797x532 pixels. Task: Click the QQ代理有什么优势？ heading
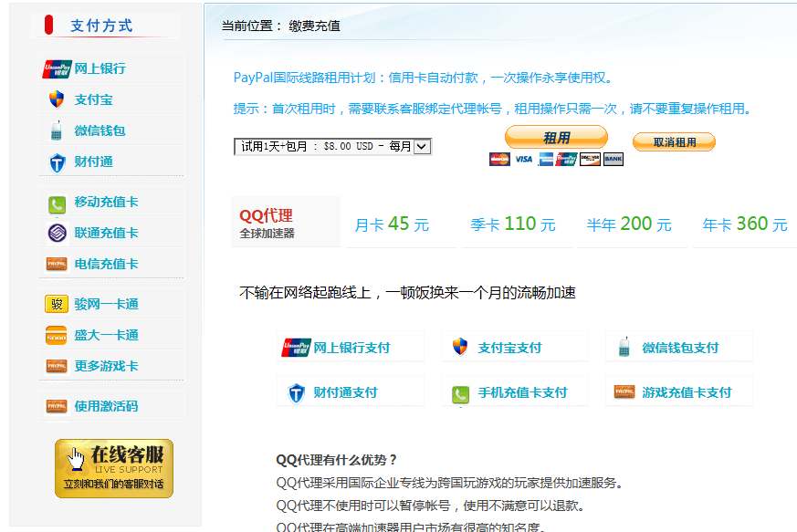click(x=337, y=460)
